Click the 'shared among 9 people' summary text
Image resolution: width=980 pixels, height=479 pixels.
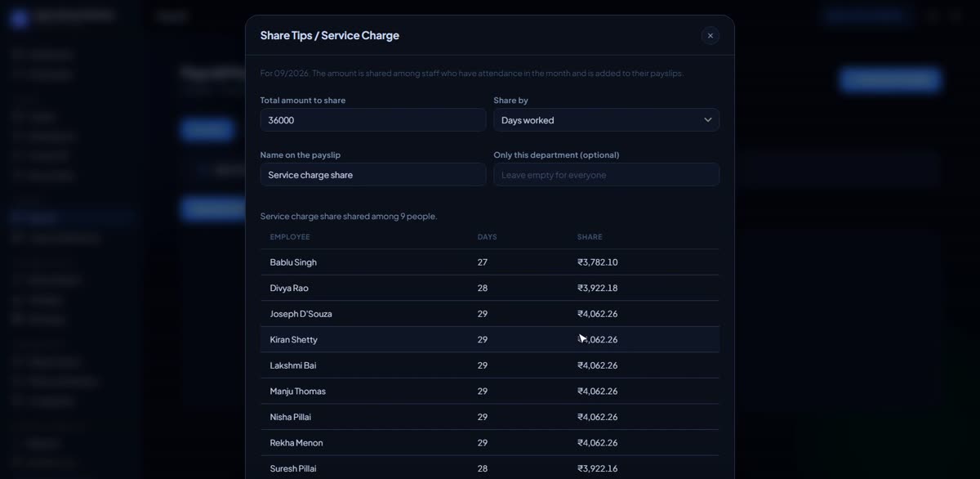click(x=349, y=217)
